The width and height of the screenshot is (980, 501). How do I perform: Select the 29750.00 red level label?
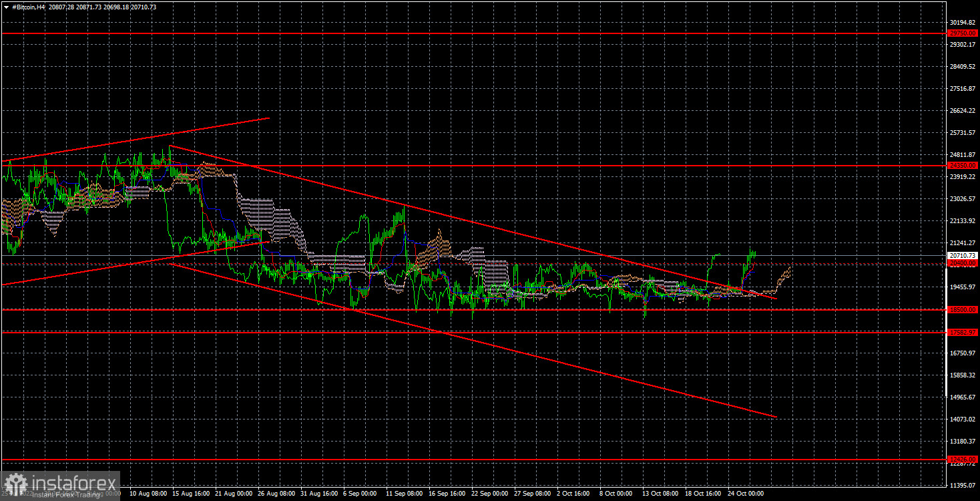tap(963, 33)
